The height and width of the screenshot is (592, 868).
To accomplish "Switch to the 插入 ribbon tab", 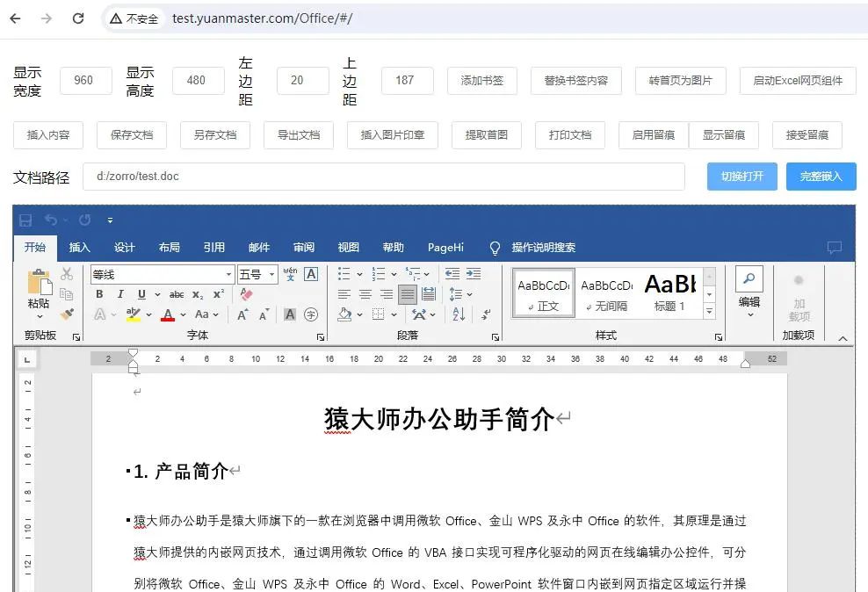I will pyautogui.click(x=80, y=248).
